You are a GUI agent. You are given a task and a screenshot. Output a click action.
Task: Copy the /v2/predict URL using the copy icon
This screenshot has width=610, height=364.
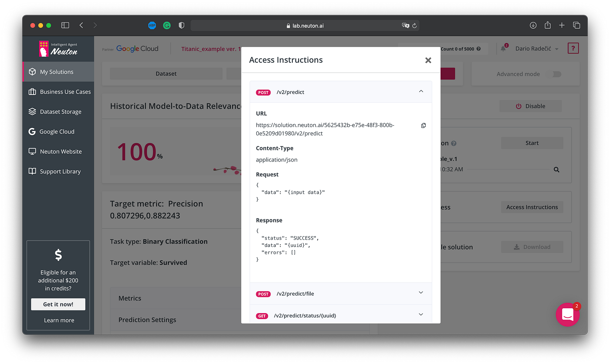[x=423, y=125]
